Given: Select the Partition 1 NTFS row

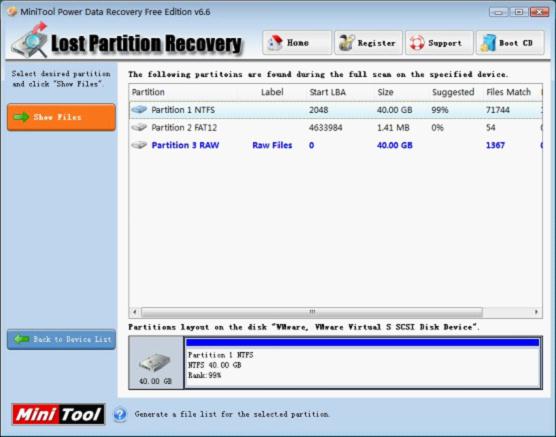Looking at the screenshot, I should coord(335,110).
